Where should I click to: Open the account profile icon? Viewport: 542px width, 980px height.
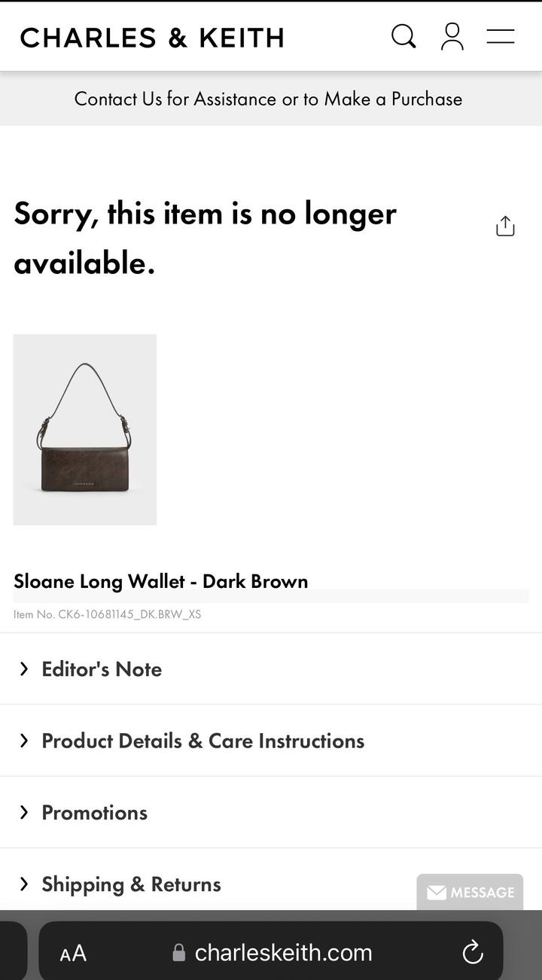[x=452, y=36]
